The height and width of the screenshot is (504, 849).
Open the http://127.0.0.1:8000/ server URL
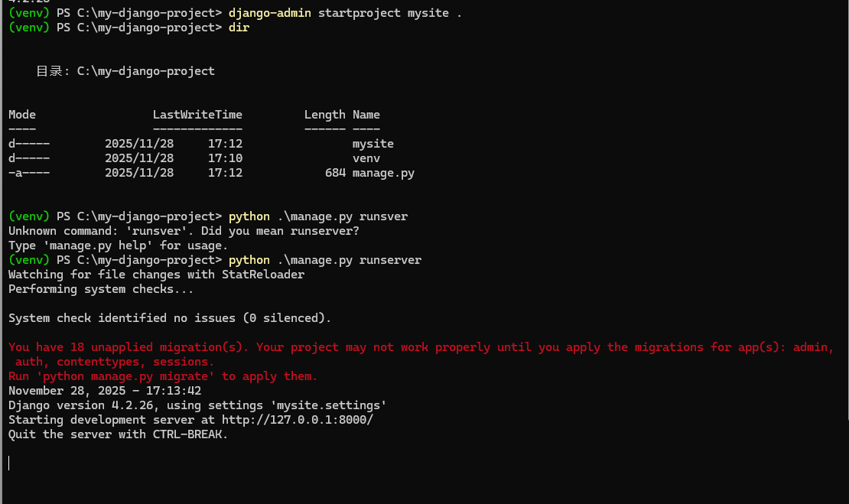tap(298, 420)
